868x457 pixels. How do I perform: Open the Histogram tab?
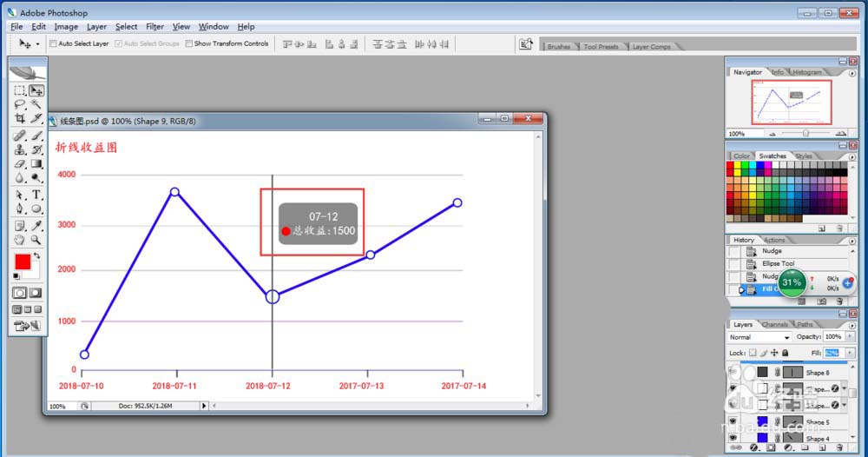tap(806, 72)
